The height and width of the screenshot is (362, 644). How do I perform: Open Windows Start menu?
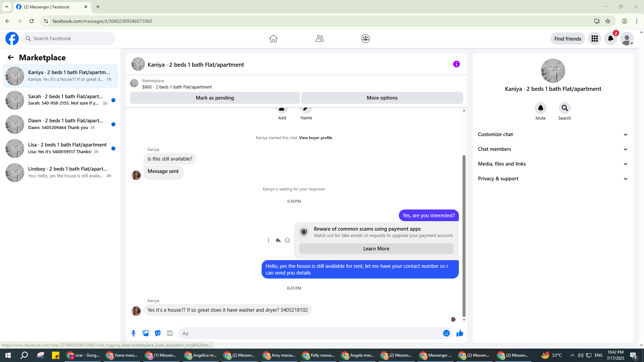point(8,355)
